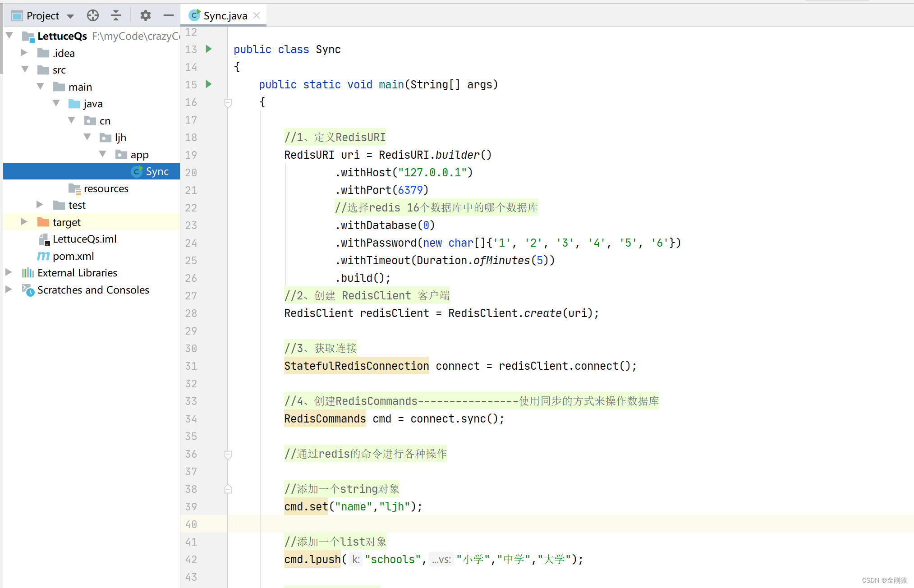Run Sync class using gutter play icon

[x=209, y=49]
